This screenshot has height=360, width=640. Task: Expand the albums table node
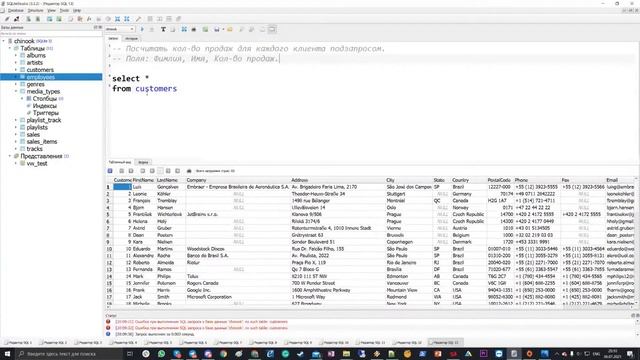[16, 55]
